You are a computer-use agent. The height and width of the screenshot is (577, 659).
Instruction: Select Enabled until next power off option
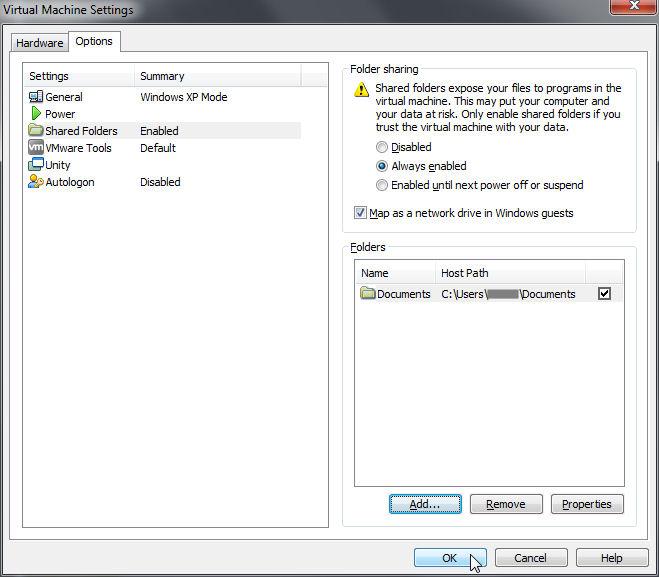click(x=382, y=185)
